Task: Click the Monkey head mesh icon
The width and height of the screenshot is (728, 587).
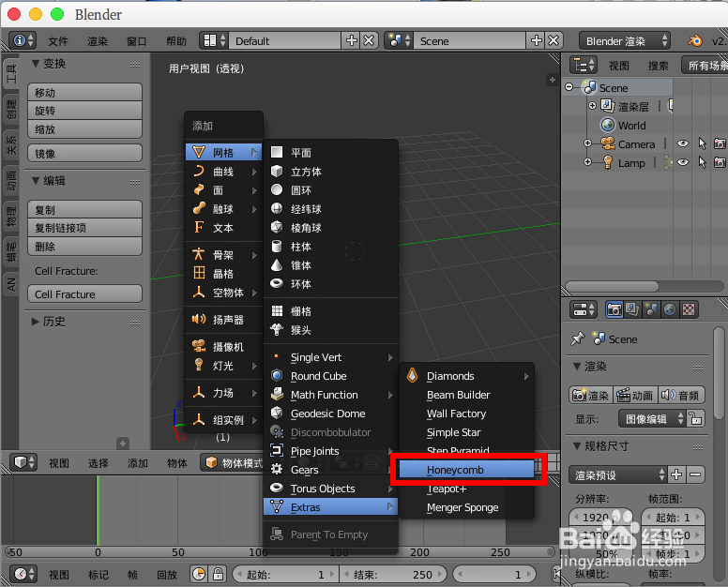Action: [277, 329]
